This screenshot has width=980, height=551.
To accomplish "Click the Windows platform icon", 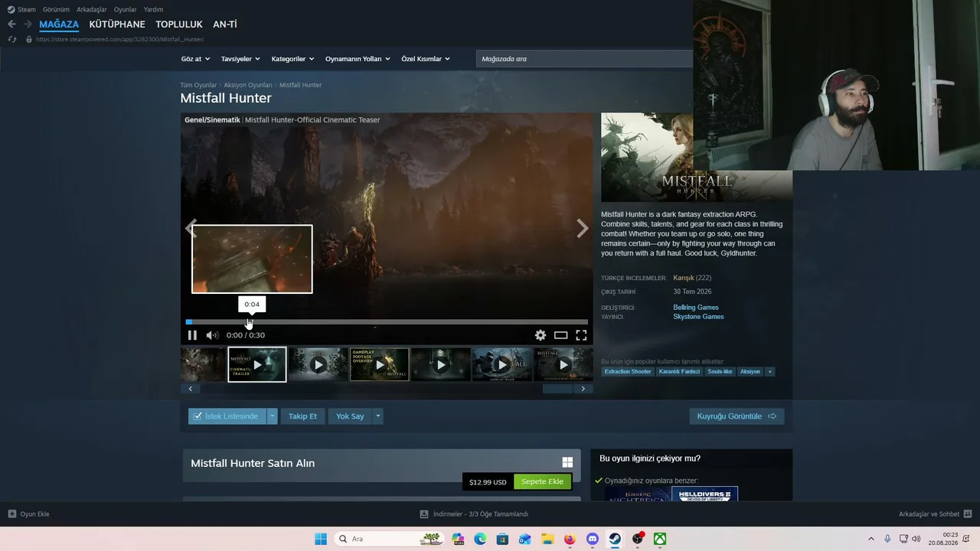I will pyautogui.click(x=567, y=462).
